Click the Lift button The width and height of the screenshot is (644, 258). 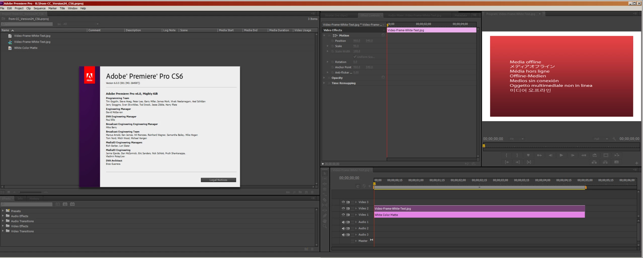(x=594, y=162)
